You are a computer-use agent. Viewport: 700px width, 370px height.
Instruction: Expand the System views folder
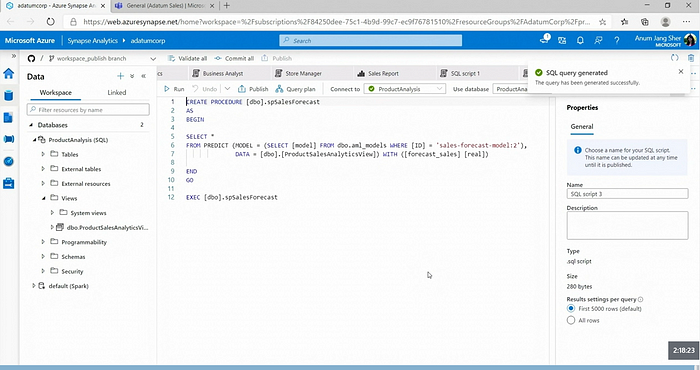(52, 213)
